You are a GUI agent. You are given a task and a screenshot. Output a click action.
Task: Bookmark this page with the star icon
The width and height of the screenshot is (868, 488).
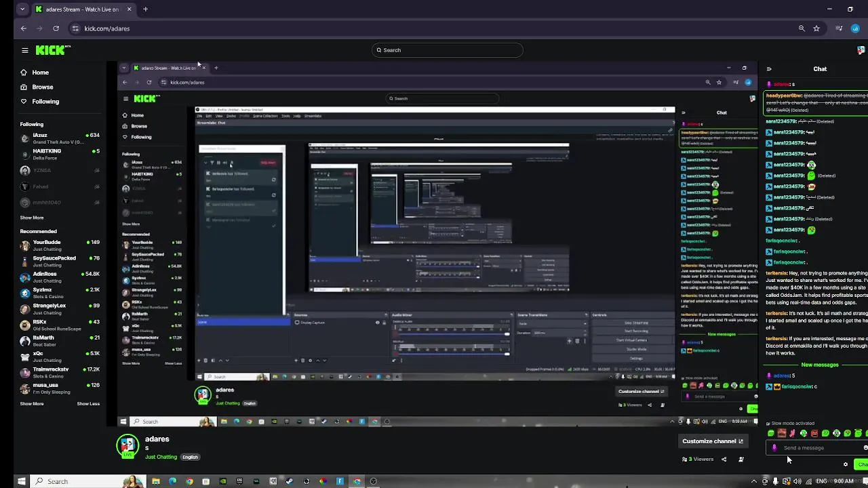[x=816, y=28]
